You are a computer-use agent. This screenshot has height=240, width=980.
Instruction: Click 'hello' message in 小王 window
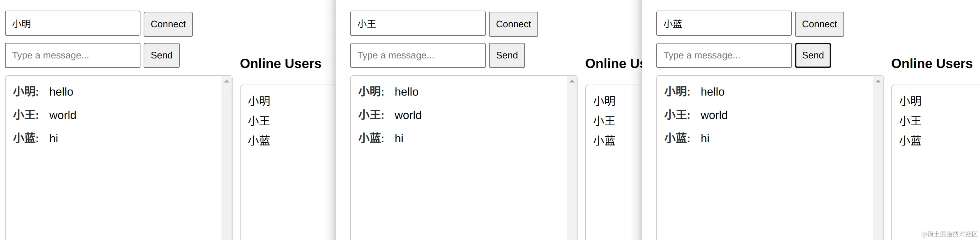point(406,92)
